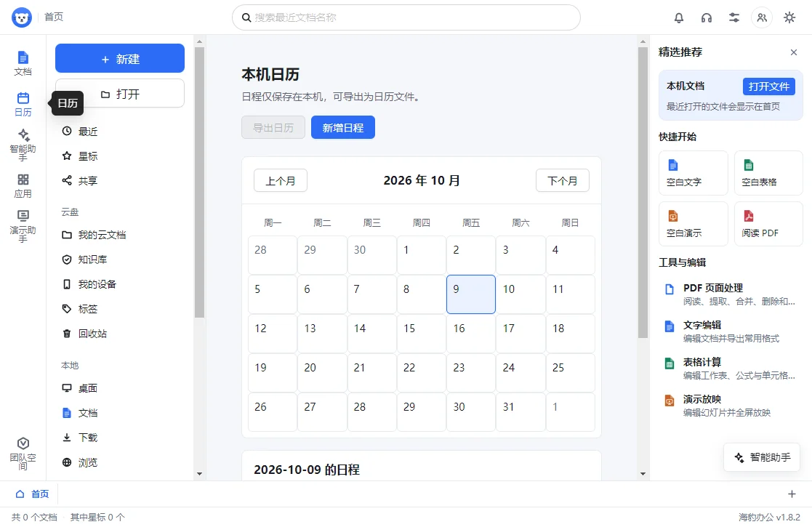
Task: Click the bear logo icon
Action: click(x=22, y=17)
